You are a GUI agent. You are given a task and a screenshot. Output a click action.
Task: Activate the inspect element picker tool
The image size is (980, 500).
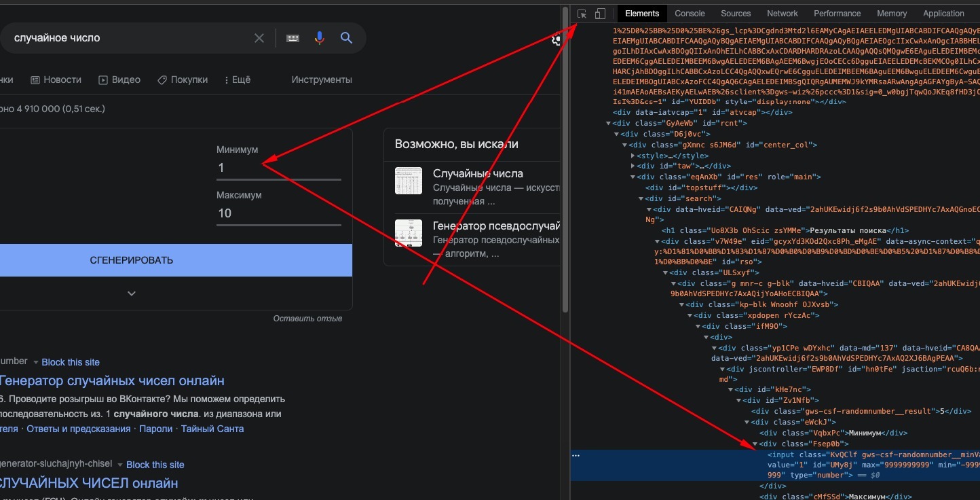(x=582, y=14)
